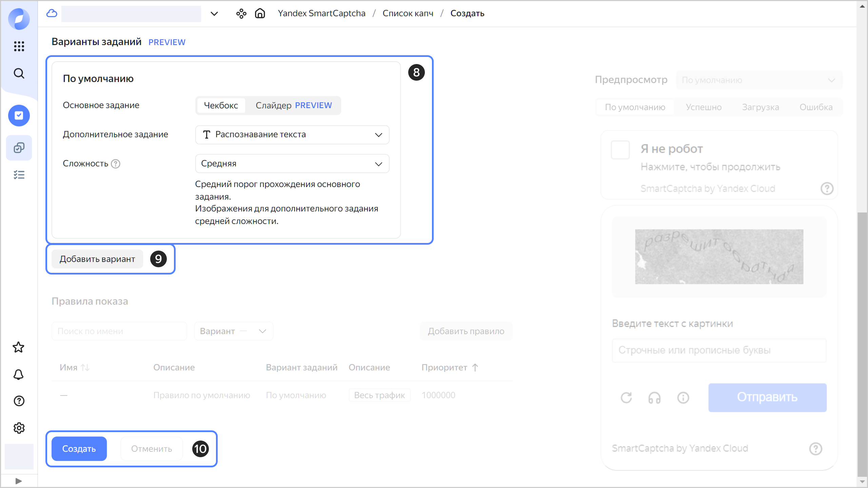Screen dimensions: 868x488
Task: Expand the Дополнительное задание dropdown
Action: (292, 135)
